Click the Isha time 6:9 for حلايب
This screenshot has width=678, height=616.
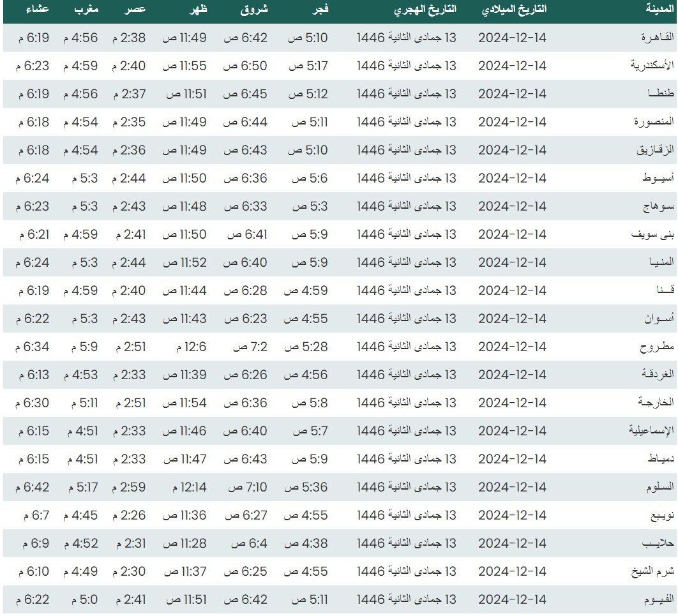tap(33, 543)
